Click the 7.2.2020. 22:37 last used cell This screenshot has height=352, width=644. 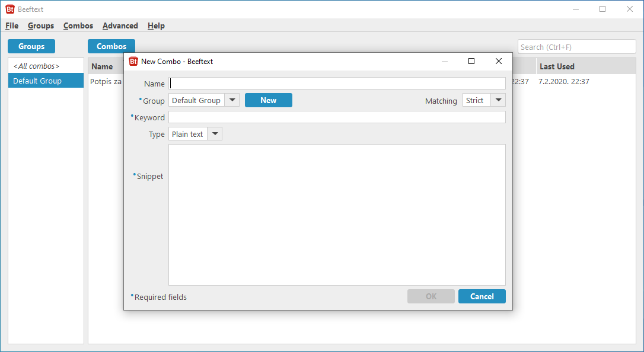pyautogui.click(x=564, y=81)
